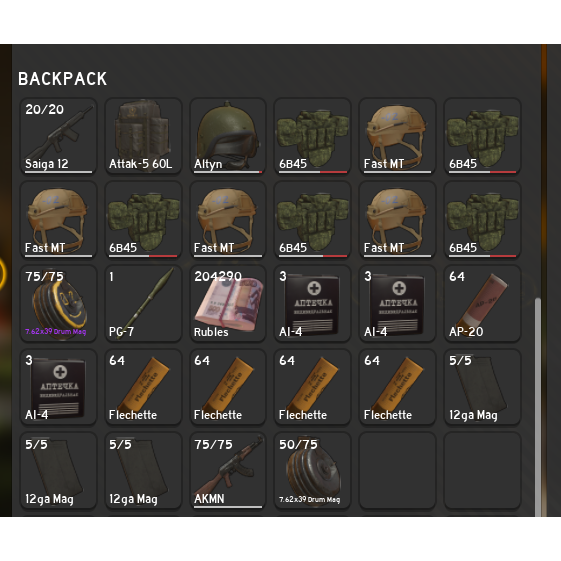Viewport: 561px width, 561px height.
Task: Select the first 6B45 armor in top row
Action: 313,136
